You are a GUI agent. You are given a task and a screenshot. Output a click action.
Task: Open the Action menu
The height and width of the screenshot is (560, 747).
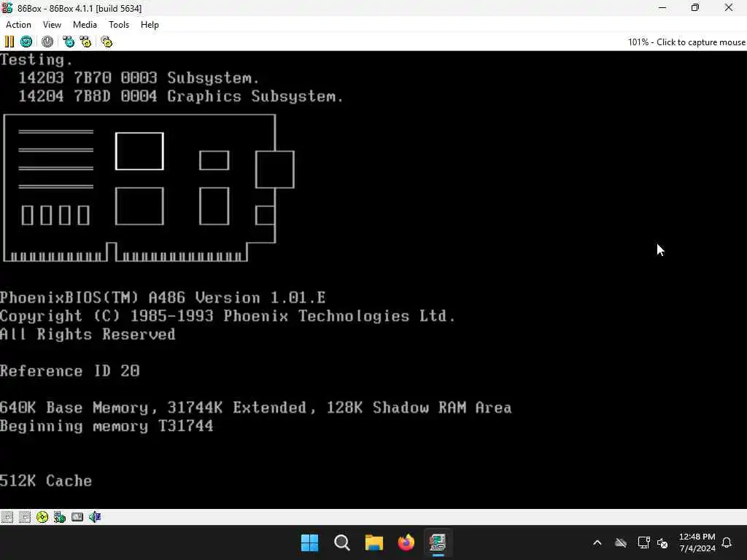[x=18, y=25]
